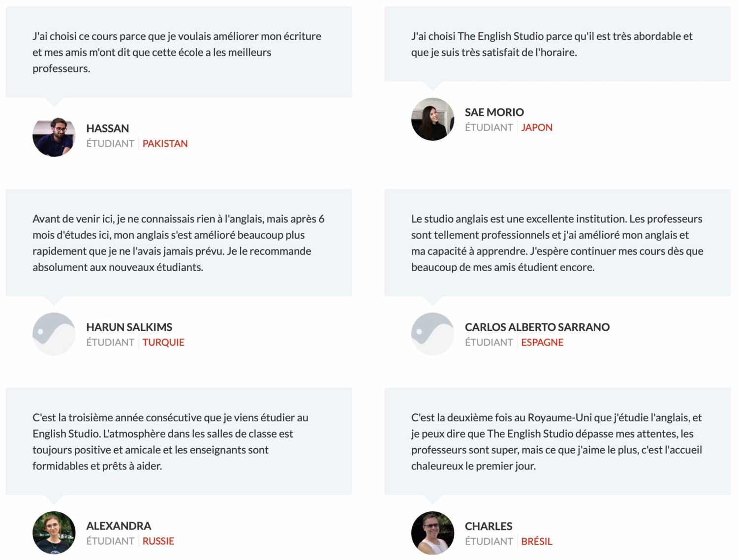This screenshot has height=560, width=738.
Task: Click the name ALEXANDRA
Action: coord(119,526)
